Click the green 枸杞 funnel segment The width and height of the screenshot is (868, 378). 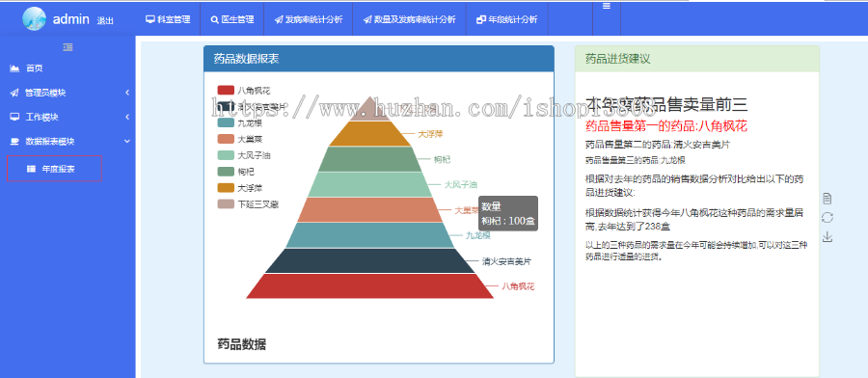click(x=369, y=159)
